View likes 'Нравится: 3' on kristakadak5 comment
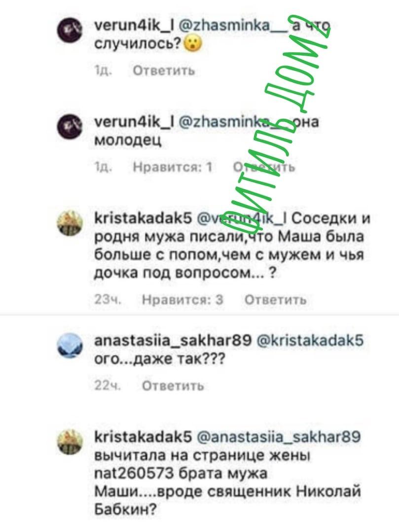Image resolution: width=399 pixels, height=532 pixels. (x=182, y=300)
